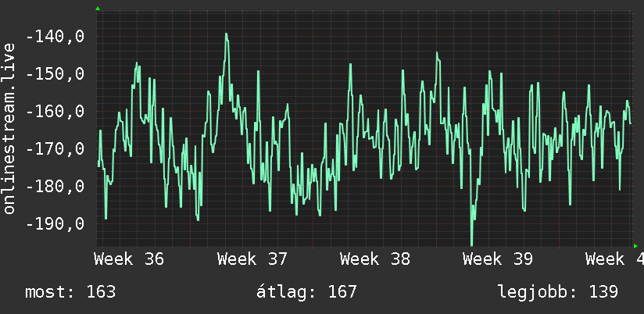
Task: Select the Week 38 axis label
Action: tap(375, 259)
